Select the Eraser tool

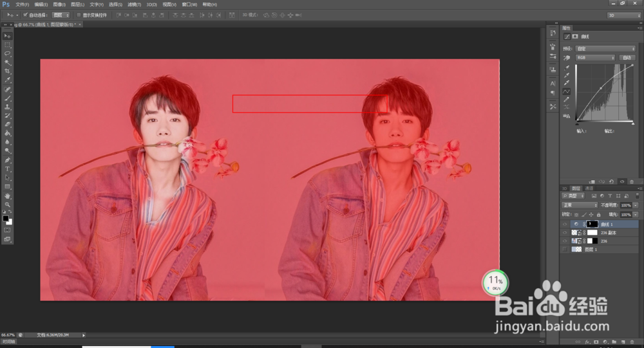pos(7,125)
